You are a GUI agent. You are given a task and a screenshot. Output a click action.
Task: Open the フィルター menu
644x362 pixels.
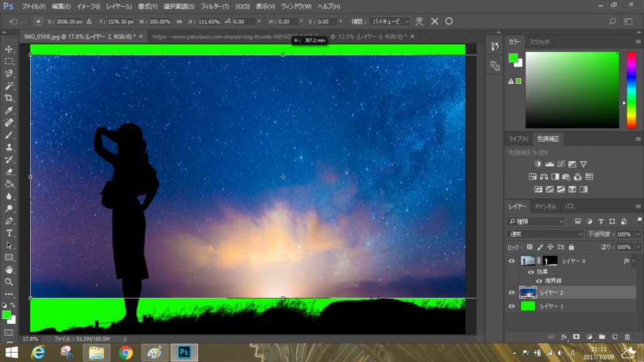[215, 6]
